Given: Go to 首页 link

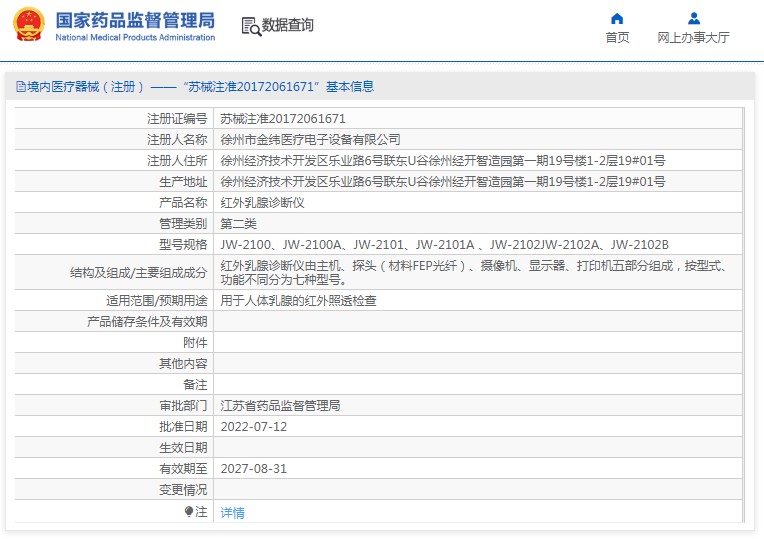Looking at the screenshot, I should click(x=617, y=37).
